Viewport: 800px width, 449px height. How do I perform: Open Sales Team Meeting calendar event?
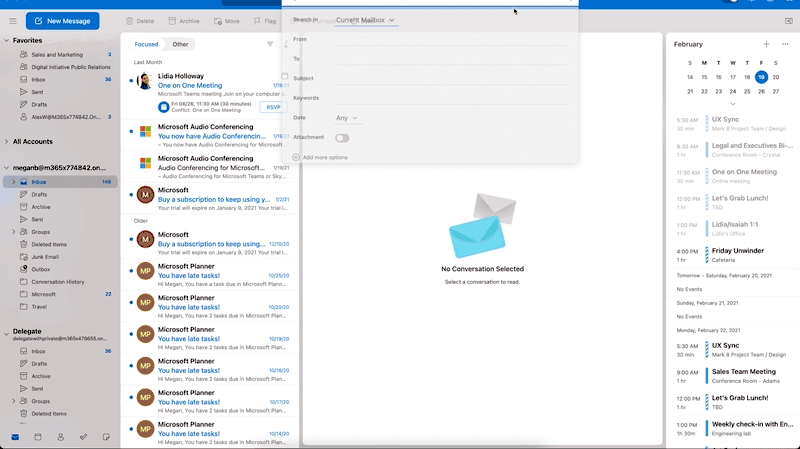point(737,376)
